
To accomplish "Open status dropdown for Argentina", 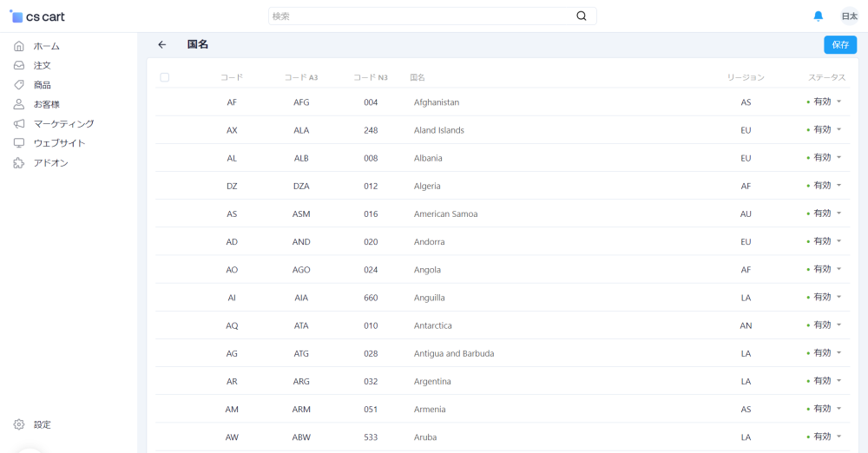I will (825, 381).
